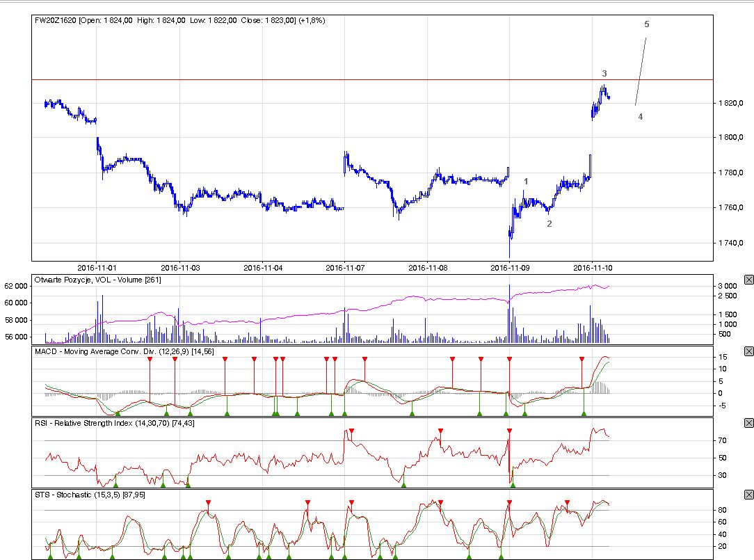Click the 1 780,0 price axis label
754x560 pixels.
[x=731, y=173]
